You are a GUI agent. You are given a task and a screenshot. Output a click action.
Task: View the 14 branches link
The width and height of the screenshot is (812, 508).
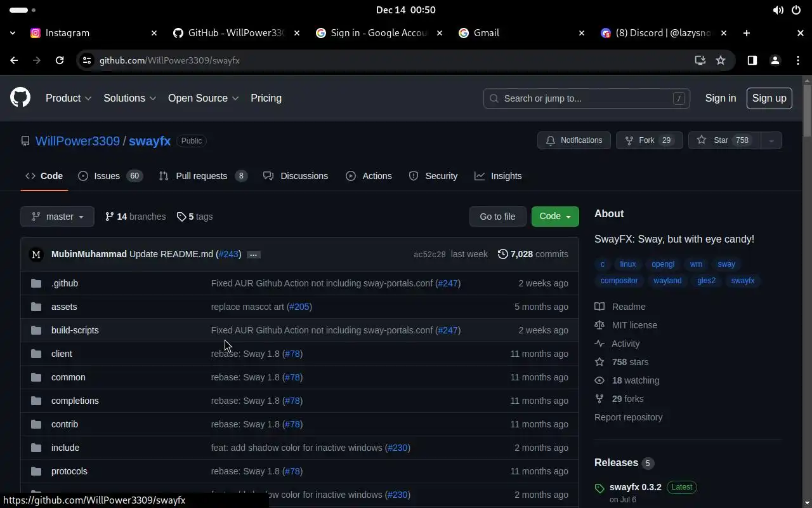pos(135,217)
